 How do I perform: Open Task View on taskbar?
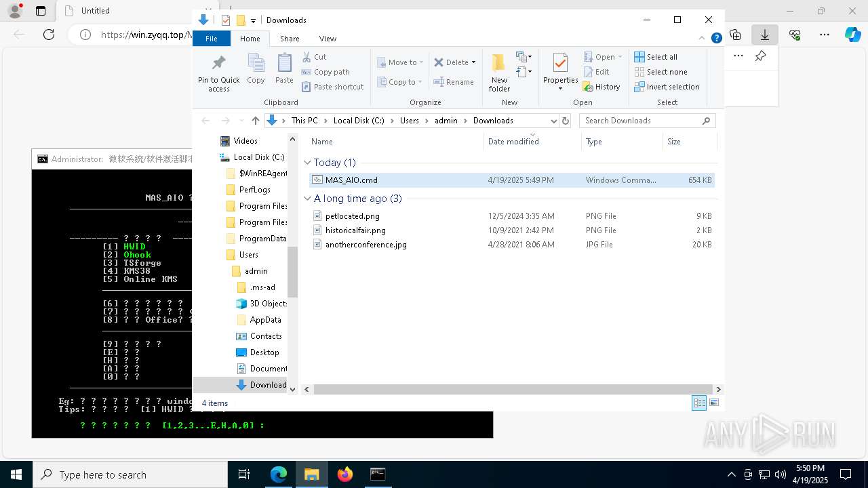244,474
